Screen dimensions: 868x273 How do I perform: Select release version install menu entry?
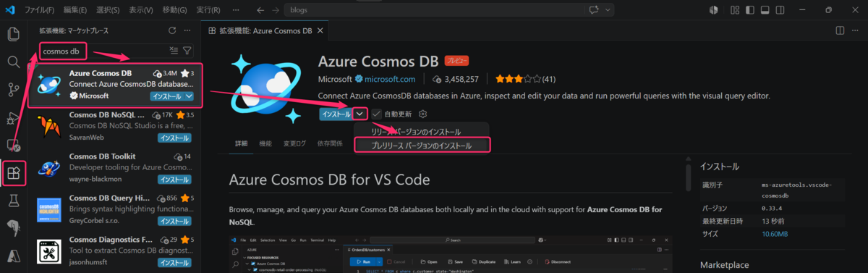[x=416, y=132]
